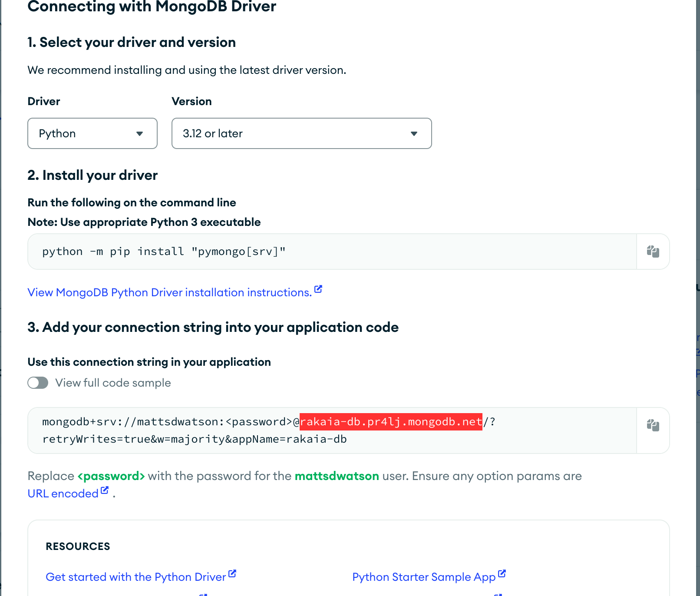Click external-link icon after Python Driver guide
This screenshot has width=700, height=596.
232,574
